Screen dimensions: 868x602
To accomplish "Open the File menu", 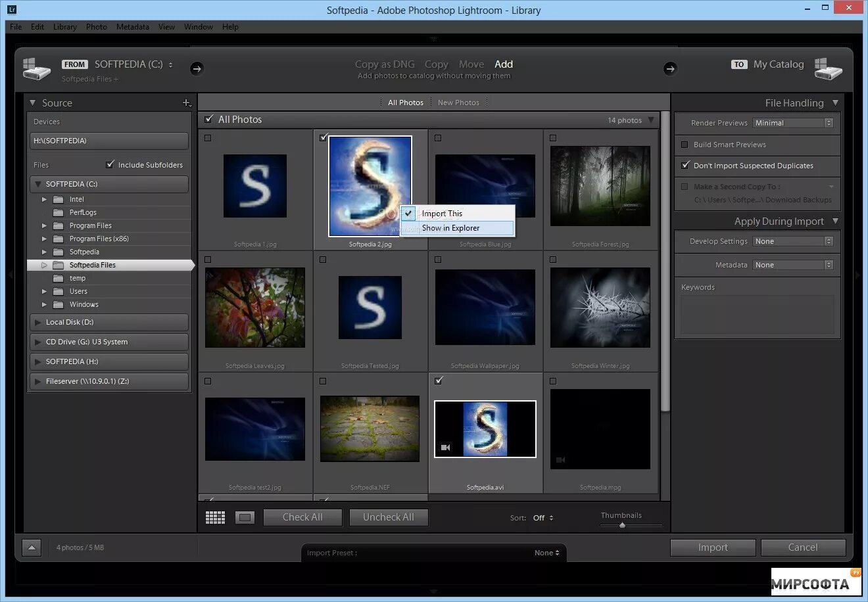I will pos(16,27).
